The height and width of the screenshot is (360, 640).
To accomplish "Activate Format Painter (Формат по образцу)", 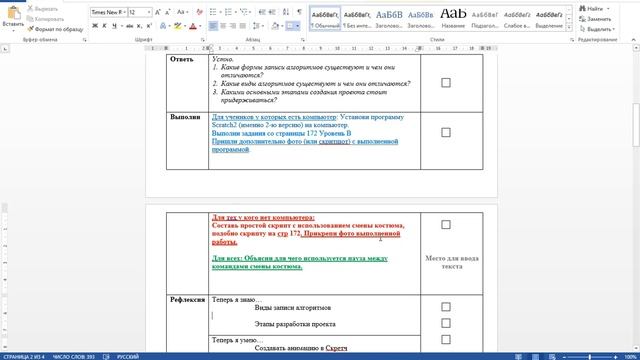I will (x=55, y=29).
